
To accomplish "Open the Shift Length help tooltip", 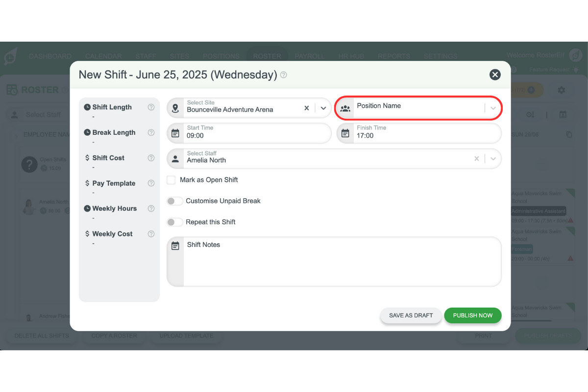I will coord(151,107).
